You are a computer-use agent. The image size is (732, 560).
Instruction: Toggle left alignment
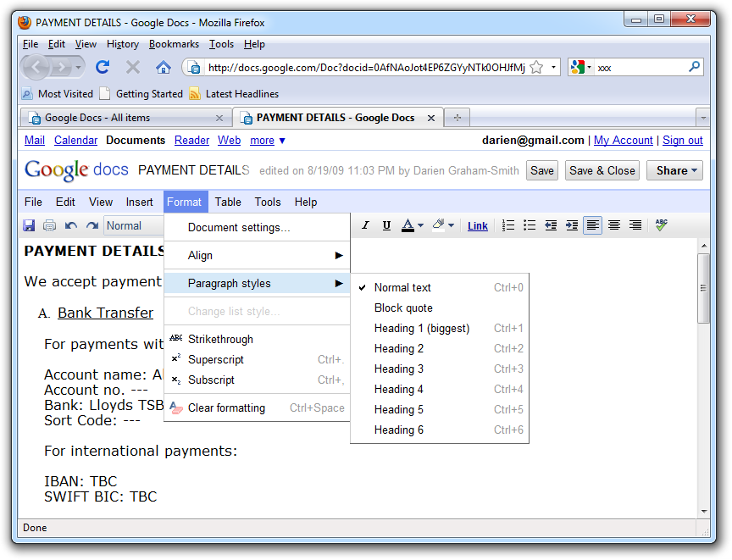coord(593,225)
